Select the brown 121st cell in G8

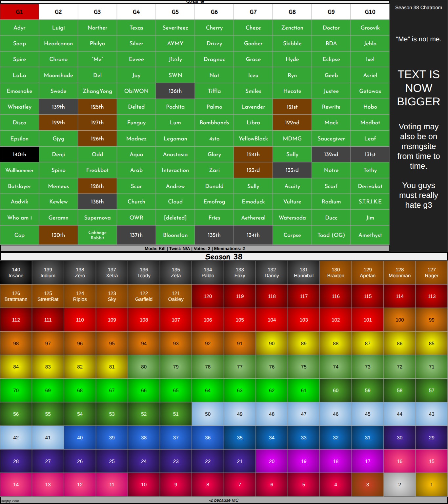[292, 107]
